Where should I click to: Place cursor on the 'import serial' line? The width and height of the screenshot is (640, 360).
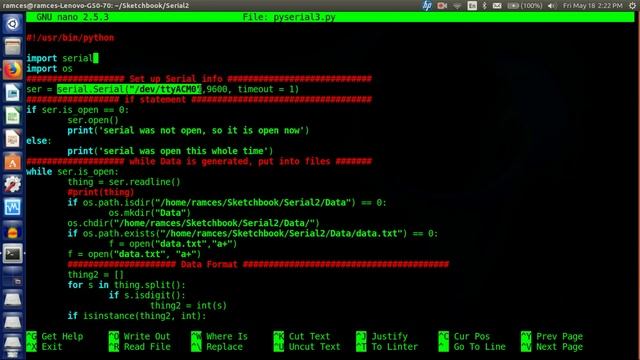pyautogui.click(x=60, y=58)
